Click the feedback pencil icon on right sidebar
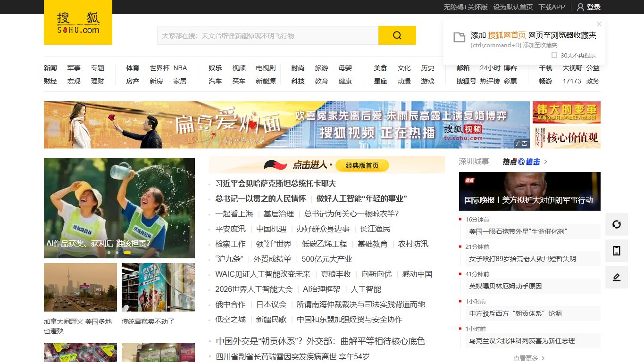644x362 pixels. pyautogui.click(x=617, y=277)
